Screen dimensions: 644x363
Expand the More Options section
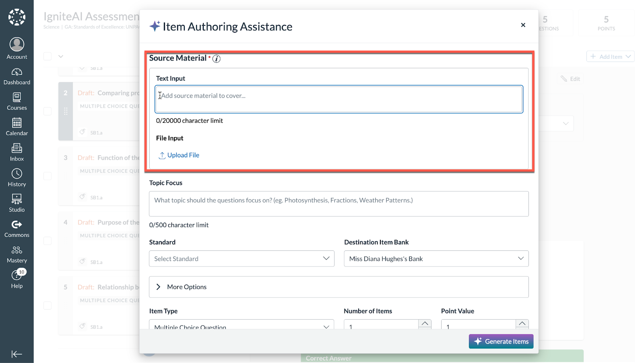(x=339, y=287)
